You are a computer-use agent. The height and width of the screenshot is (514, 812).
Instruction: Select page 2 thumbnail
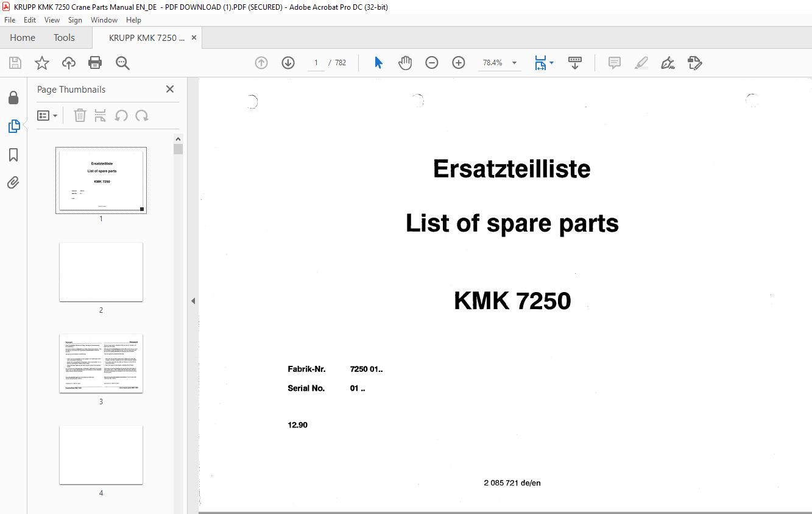point(101,272)
